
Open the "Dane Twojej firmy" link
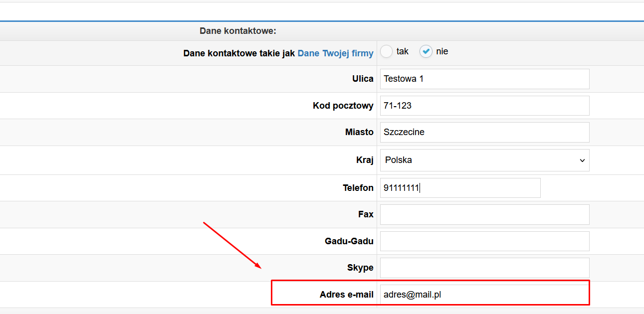point(335,53)
